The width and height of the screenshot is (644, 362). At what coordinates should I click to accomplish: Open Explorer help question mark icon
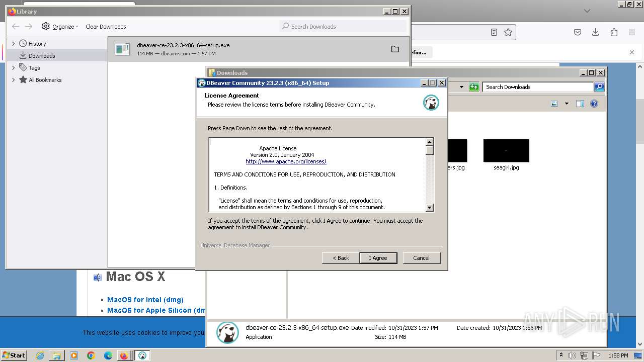pos(594,104)
